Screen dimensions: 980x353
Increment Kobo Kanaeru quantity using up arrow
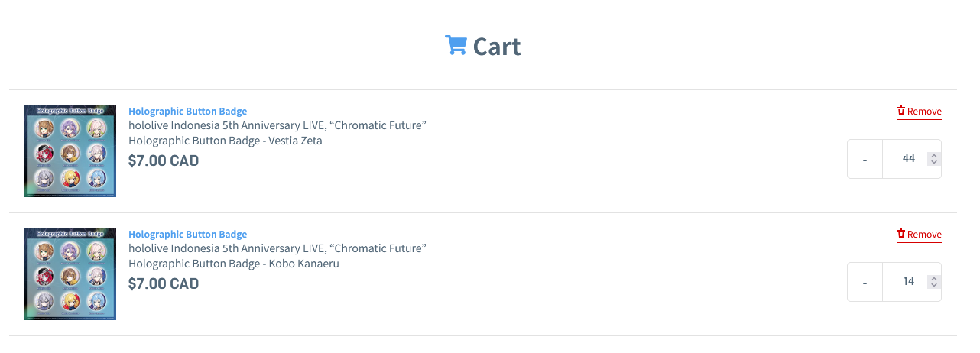(x=934, y=278)
